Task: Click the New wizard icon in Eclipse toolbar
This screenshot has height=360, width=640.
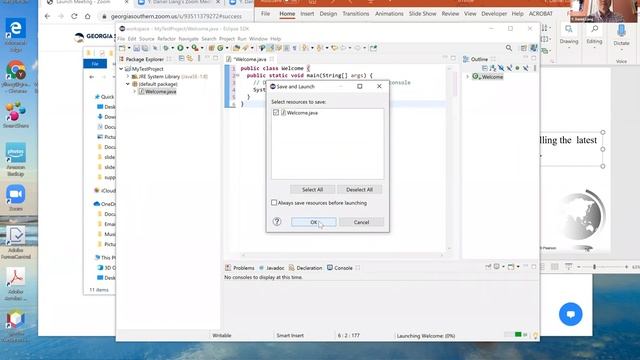Action: 122,48
